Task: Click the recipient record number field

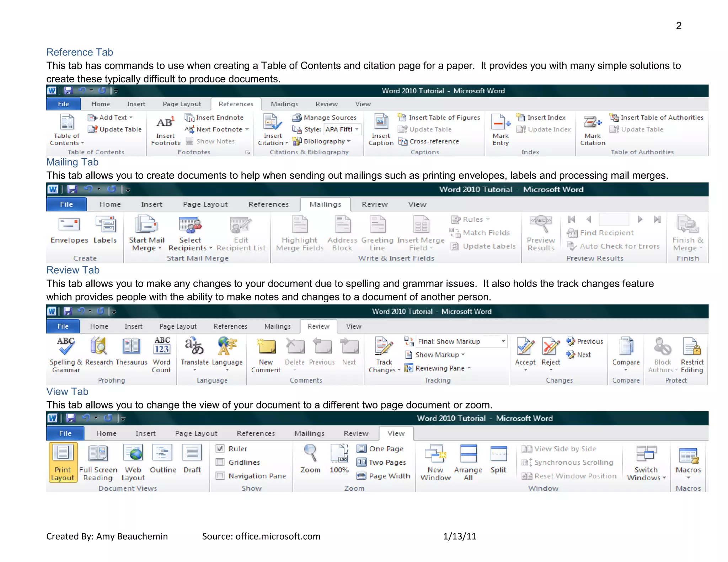Action: [x=614, y=219]
